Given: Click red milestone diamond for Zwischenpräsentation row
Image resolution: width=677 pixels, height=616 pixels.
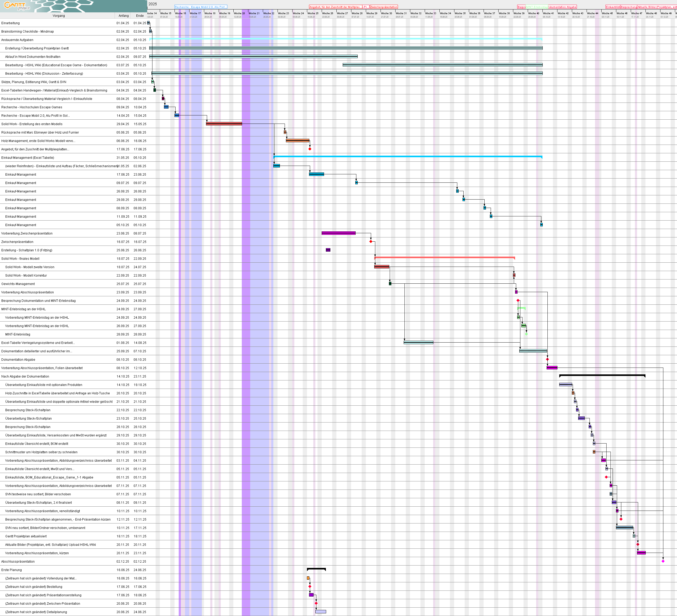Looking at the screenshot, I should tap(371, 242).
